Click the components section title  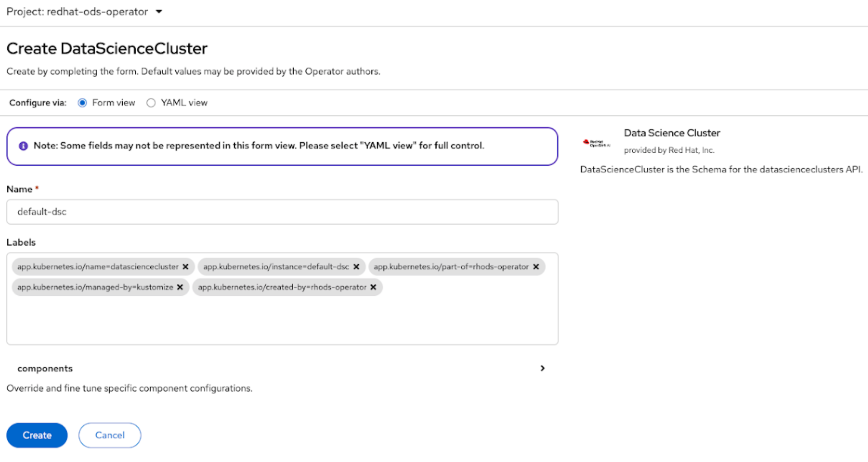[45, 369]
